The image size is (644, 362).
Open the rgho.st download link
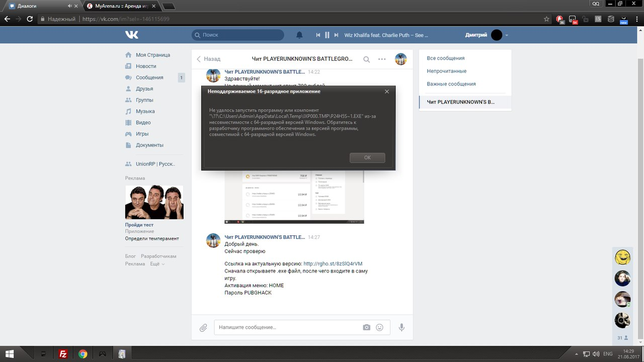pos(333,263)
